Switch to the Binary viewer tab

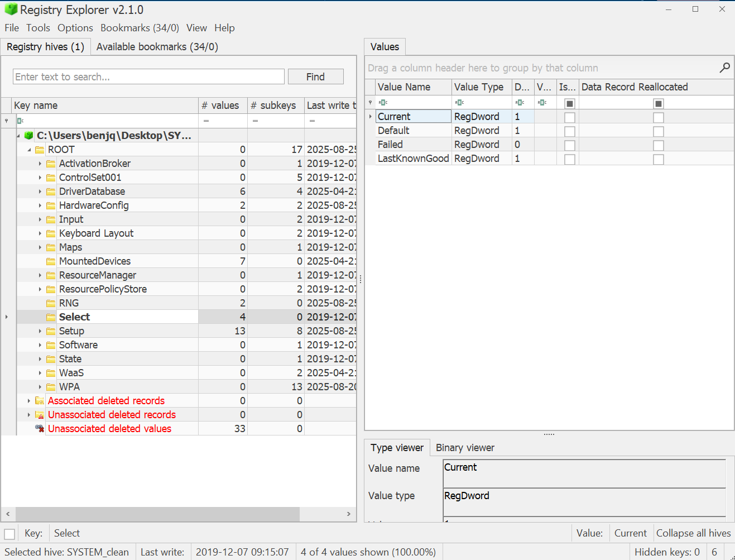tap(465, 448)
